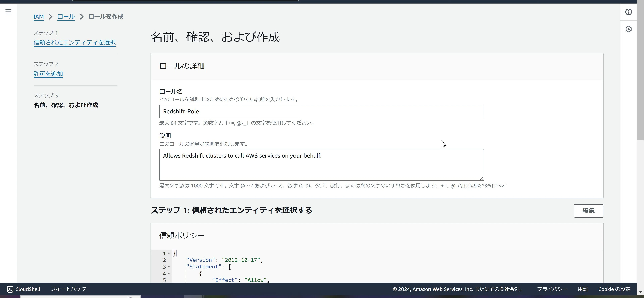644x298 pixels.
Task: Click the 信頼ポリシー section heading
Action: click(x=182, y=235)
